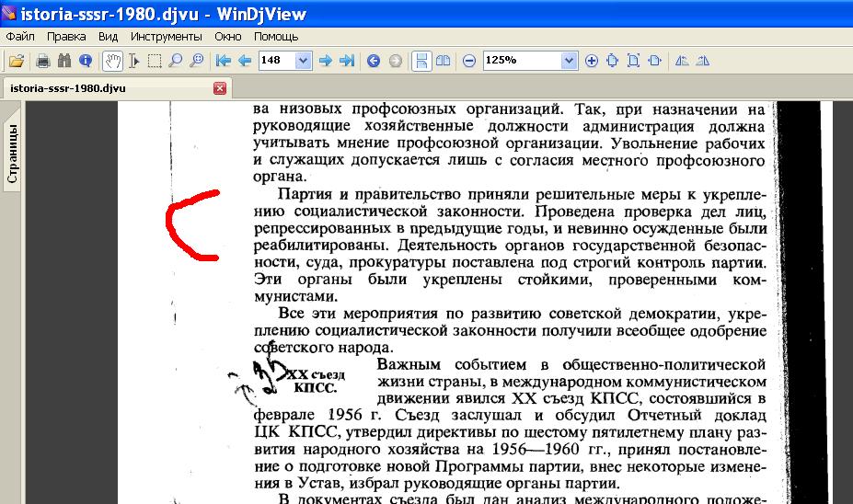This screenshot has width=853, height=504.
Task: Click the Open file folder icon
Action: [x=16, y=61]
